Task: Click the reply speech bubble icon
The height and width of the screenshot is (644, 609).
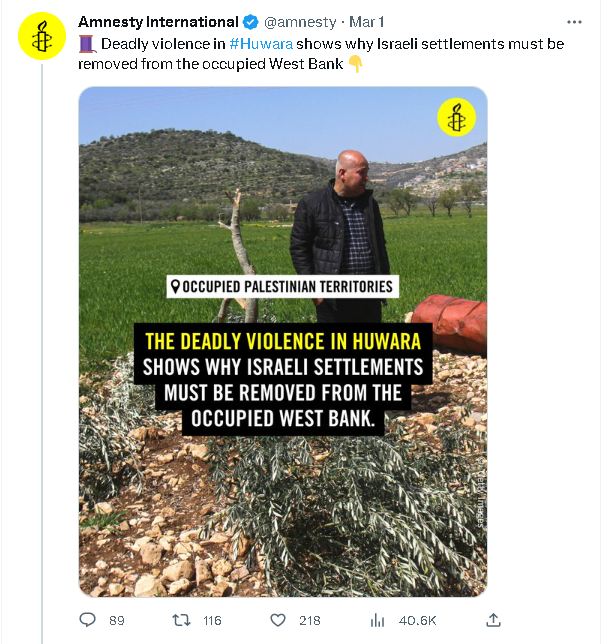Action: click(x=87, y=620)
